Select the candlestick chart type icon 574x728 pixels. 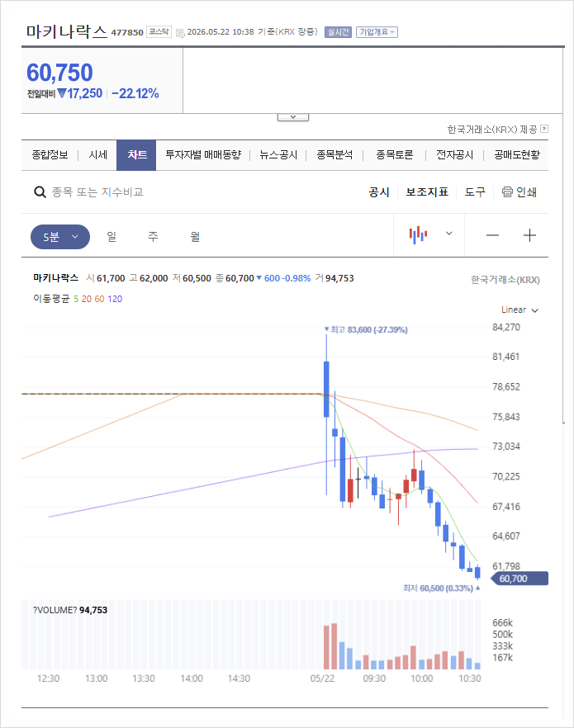tap(418, 234)
